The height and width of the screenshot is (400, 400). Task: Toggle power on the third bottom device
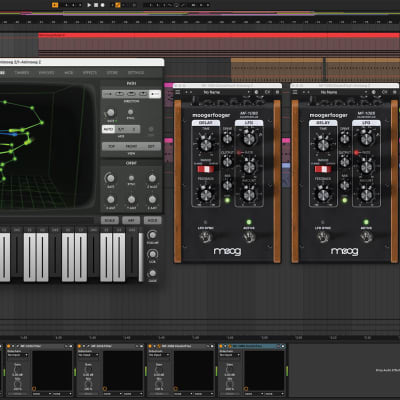pyautogui.click(x=150, y=346)
